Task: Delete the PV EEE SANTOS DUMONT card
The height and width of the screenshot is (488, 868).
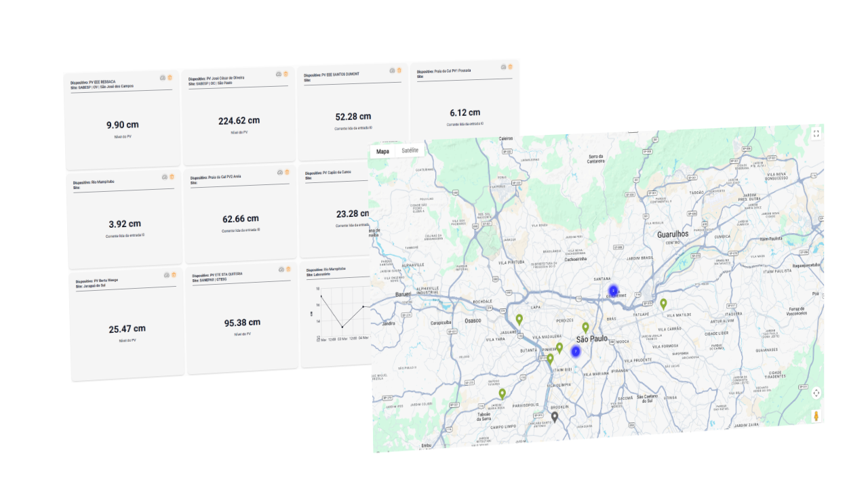Action: click(x=399, y=70)
